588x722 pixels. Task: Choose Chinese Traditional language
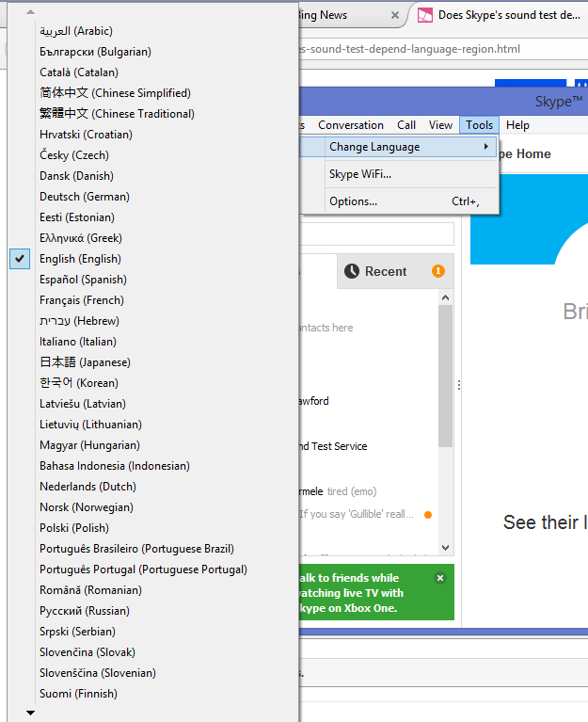(x=117, y=114)
